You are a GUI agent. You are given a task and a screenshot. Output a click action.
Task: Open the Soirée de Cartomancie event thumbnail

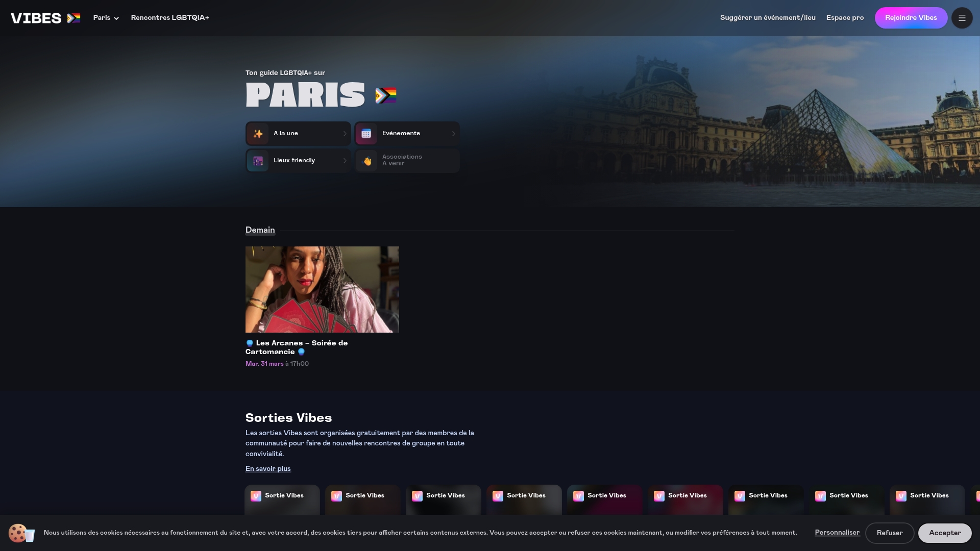click(x=322, y=289)
